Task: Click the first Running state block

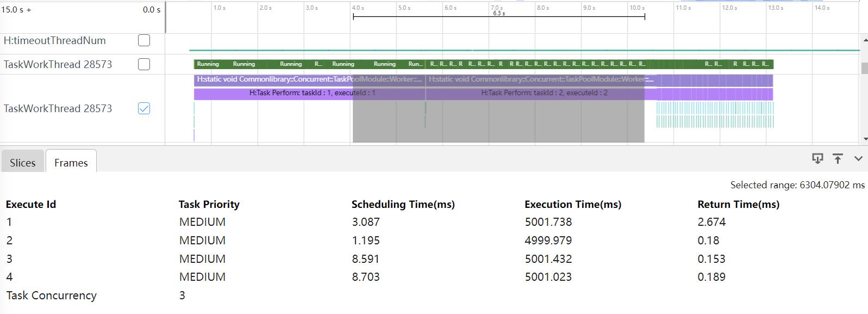Action: (x=208, y=64)
